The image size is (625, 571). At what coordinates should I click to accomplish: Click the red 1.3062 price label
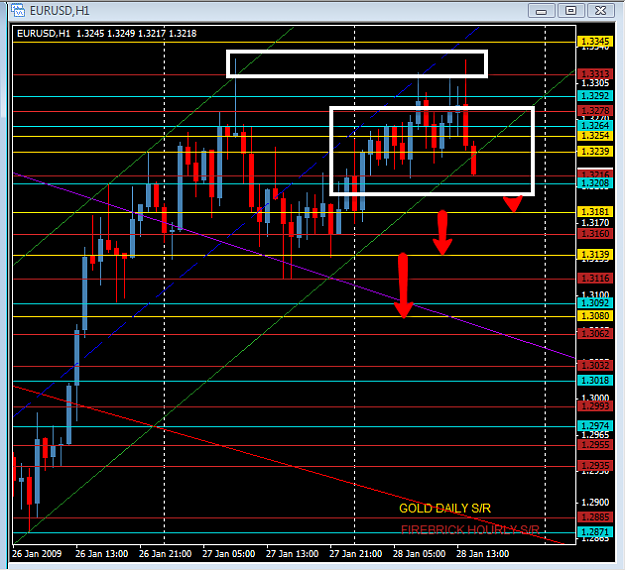tap(595, 334)
